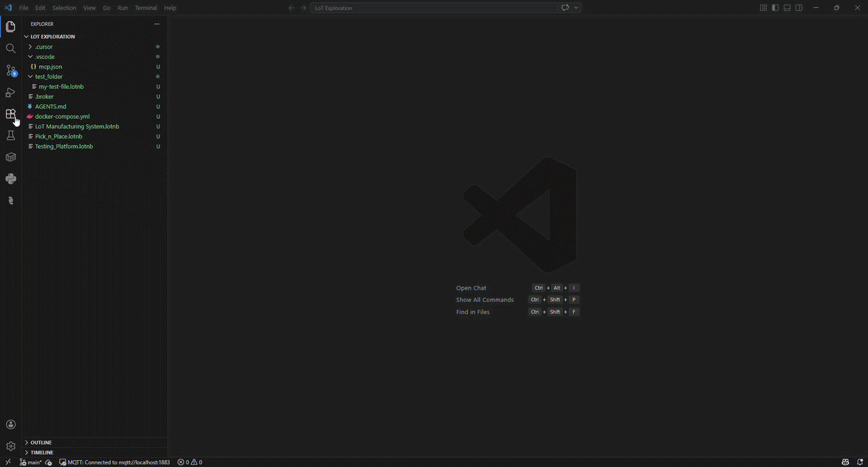Image resolution: width=868 pixels, height=467 pixels.
Task: Open the Terminal menu
Action: tap(146, 7)
